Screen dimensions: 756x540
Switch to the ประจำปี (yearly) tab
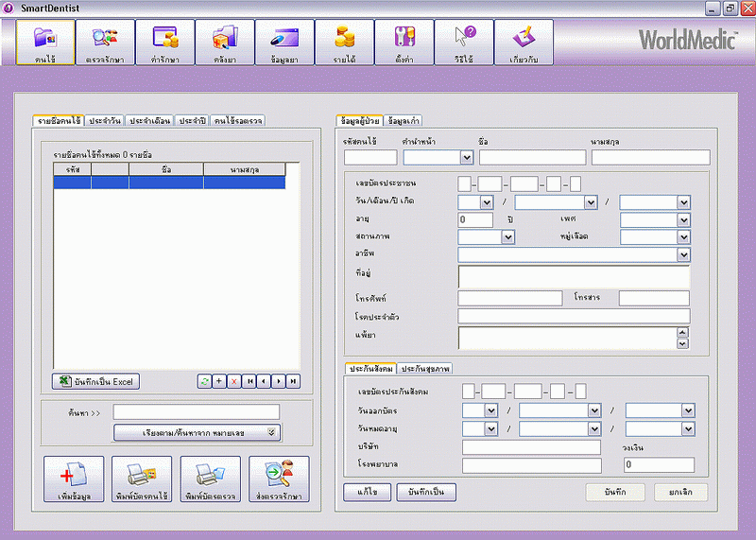point(192,121)
